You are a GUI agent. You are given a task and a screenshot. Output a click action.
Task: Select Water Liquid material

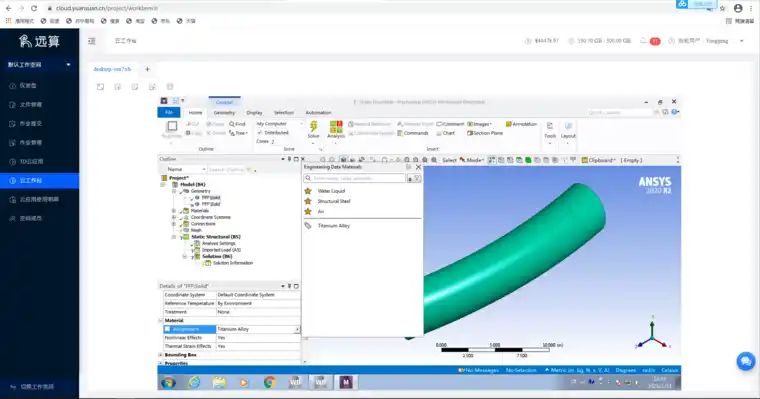tap(332, 191)
